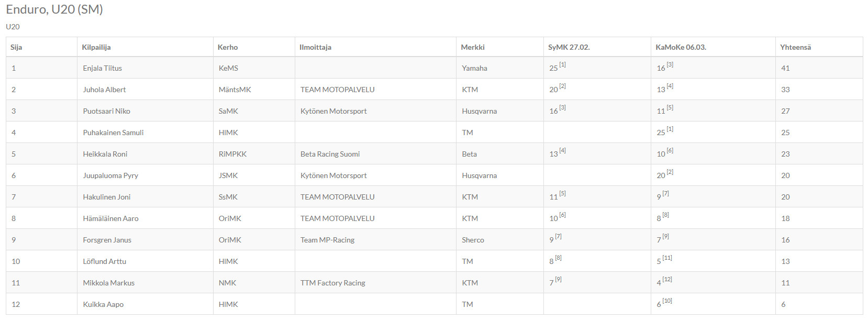Click 'TEAM MOTOPALVELU' in Juhola Albert row
This screenshot has width=868, height=320.
[x=338, y=90]
